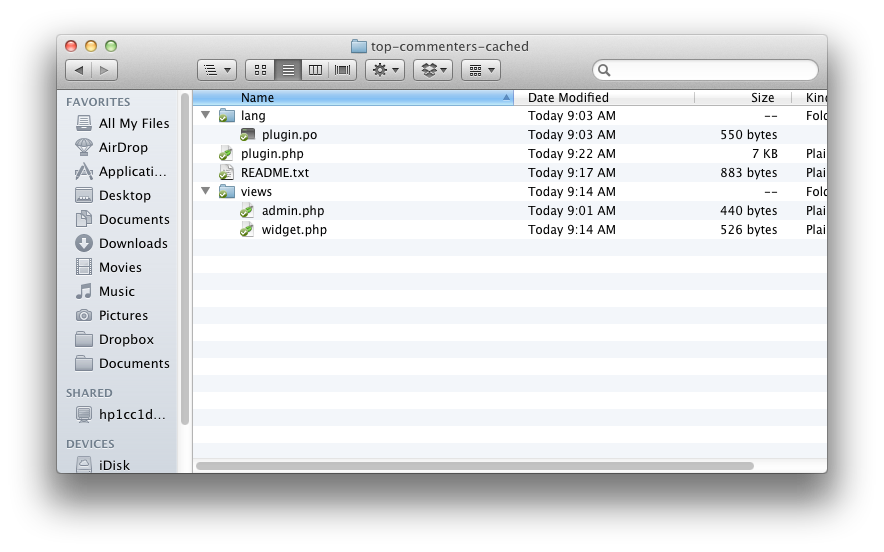Minimize the window with yellow button

[x=91, y=46]
